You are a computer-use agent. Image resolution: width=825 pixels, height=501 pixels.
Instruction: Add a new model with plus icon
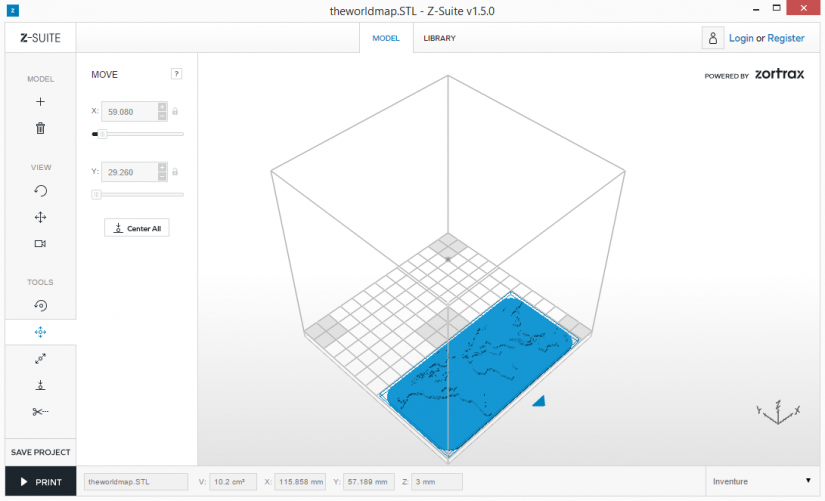pyautogui.click(x=40, y=102)
